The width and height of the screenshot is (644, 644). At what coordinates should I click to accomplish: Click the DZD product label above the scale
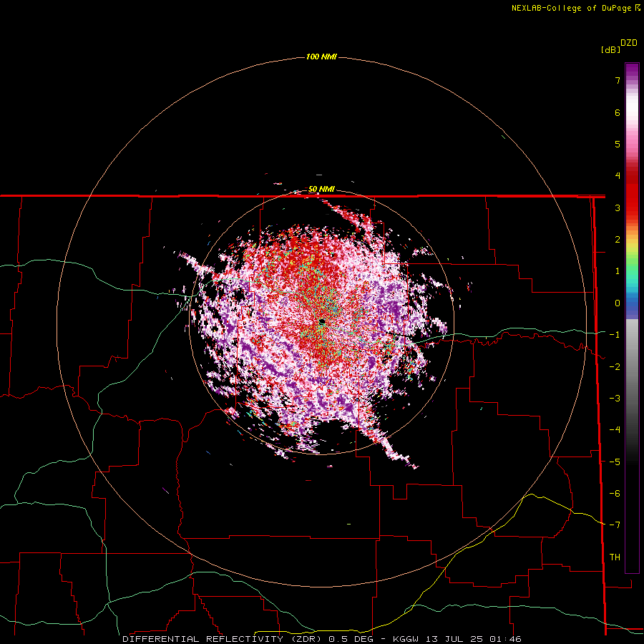click(628, 43)
